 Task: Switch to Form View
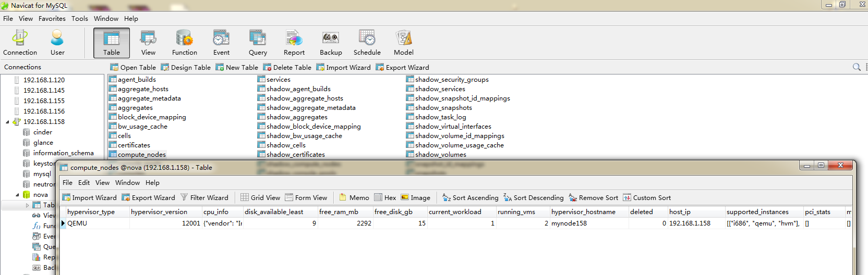306,197
